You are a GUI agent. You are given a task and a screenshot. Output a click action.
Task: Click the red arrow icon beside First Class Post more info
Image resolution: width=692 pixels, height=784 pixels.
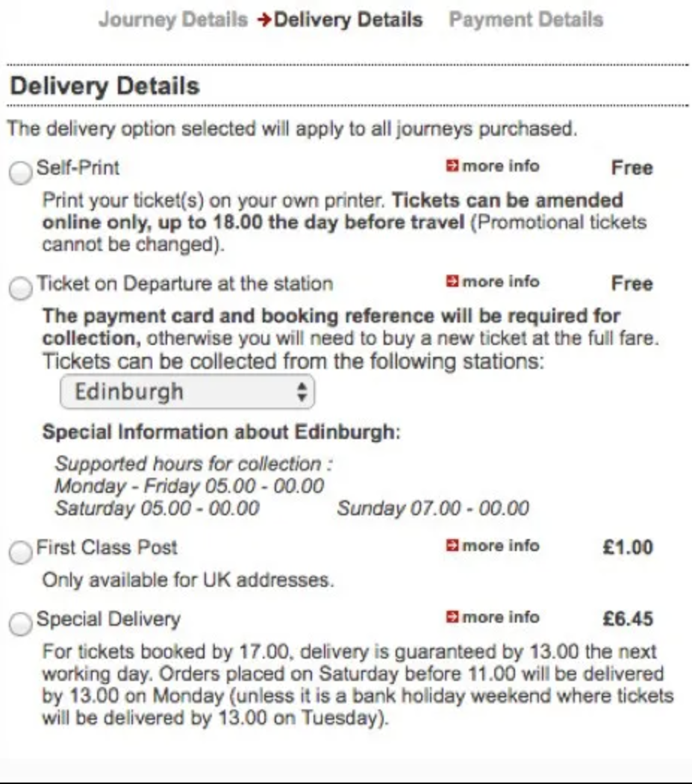(452, 546)
